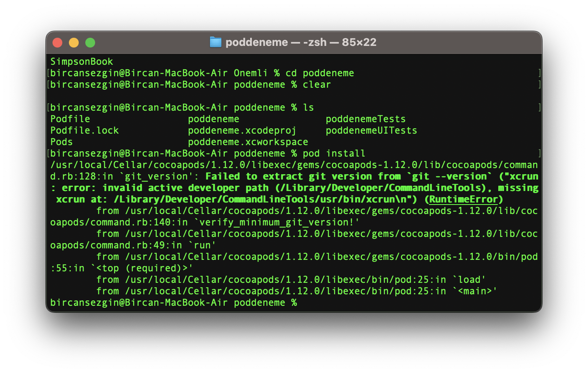
Task: Click 'Podfile' in the ls output
Action: [70, 119]
